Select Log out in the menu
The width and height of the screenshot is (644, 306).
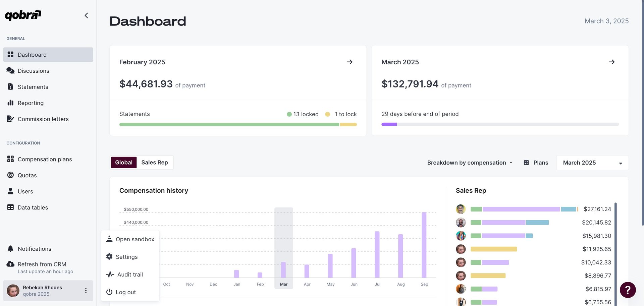point(125,292)
